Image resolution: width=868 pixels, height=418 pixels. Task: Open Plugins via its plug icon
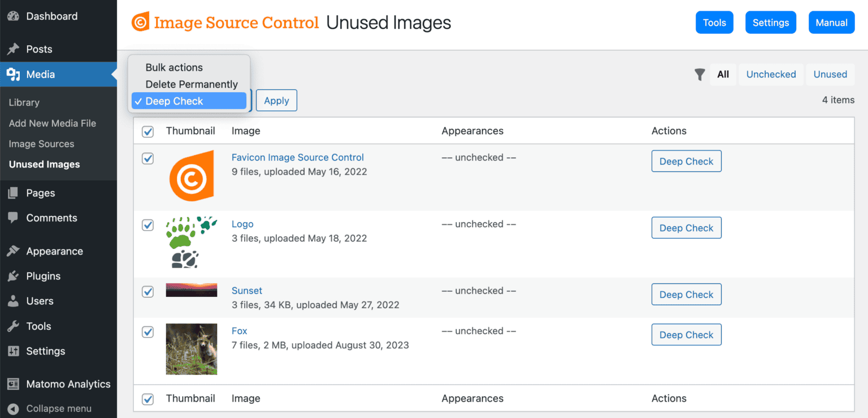tap(13, 276)
